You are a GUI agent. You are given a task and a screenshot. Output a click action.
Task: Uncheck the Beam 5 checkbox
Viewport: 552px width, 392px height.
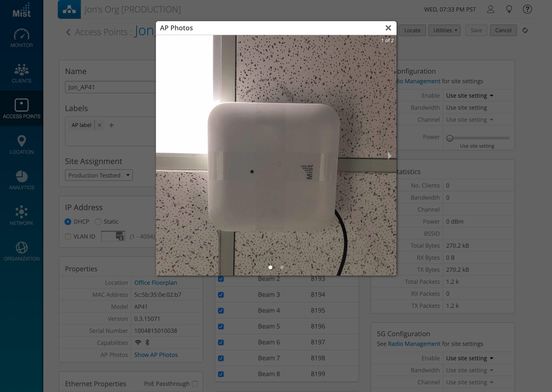pos(221,326)
